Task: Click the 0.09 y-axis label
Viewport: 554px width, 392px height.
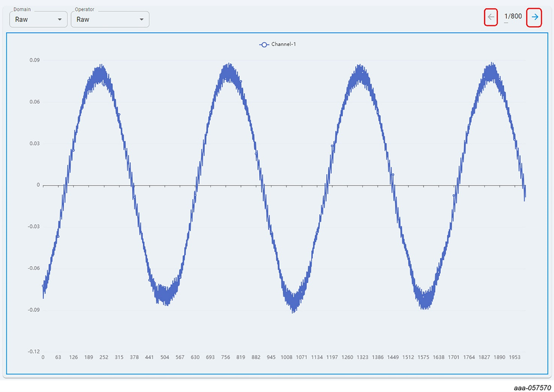Action: pyautogui.click(x=34, y=60)
